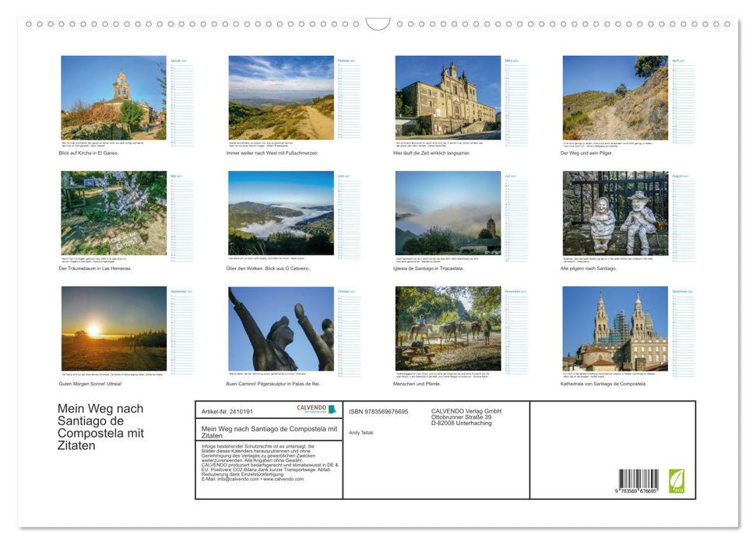The height and width of the screenshot is (545, 756).
Task: Open the 'Hier läuft die Zeit' building photo
Action: [448, 98]
